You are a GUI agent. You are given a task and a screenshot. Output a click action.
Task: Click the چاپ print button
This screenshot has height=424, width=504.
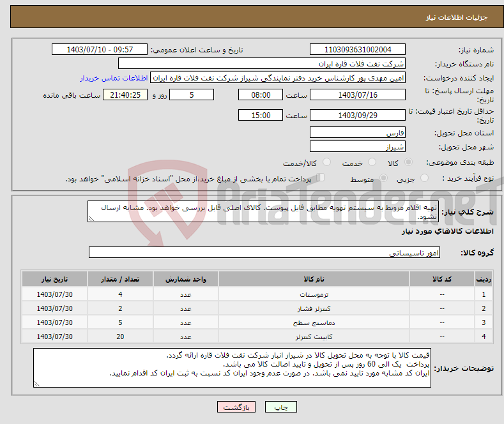click(x=281, y=407)
